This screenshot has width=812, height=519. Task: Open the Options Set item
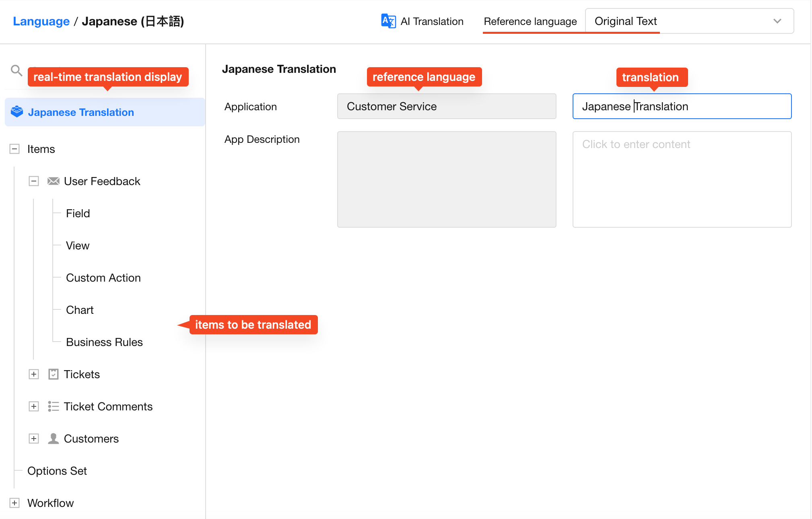click(57, 471)
